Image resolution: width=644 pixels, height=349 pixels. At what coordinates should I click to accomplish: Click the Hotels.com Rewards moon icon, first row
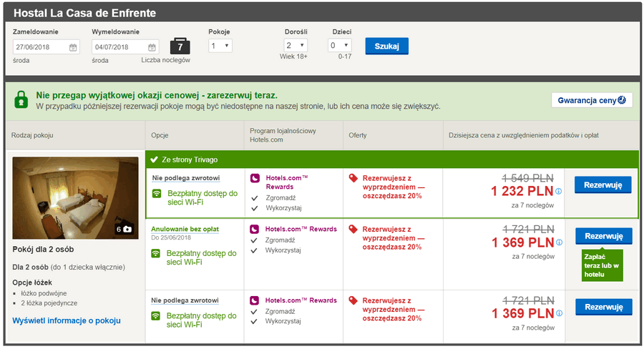click(x=255, y=178)
